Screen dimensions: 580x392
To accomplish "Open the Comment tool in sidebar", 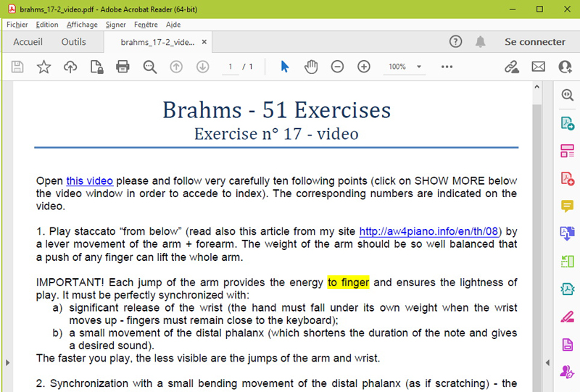I will click(x=567, y=206).
